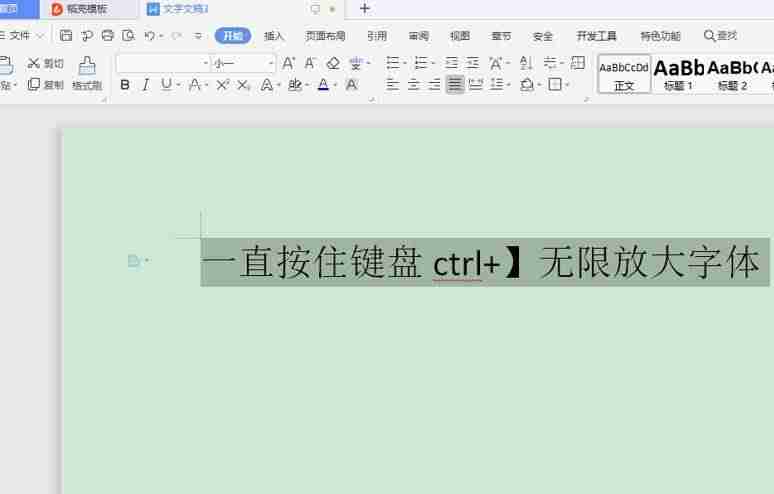Open the paragraph shading fill dropdown
The height and width of the screenshot is (494, 774).
[540, 85]
